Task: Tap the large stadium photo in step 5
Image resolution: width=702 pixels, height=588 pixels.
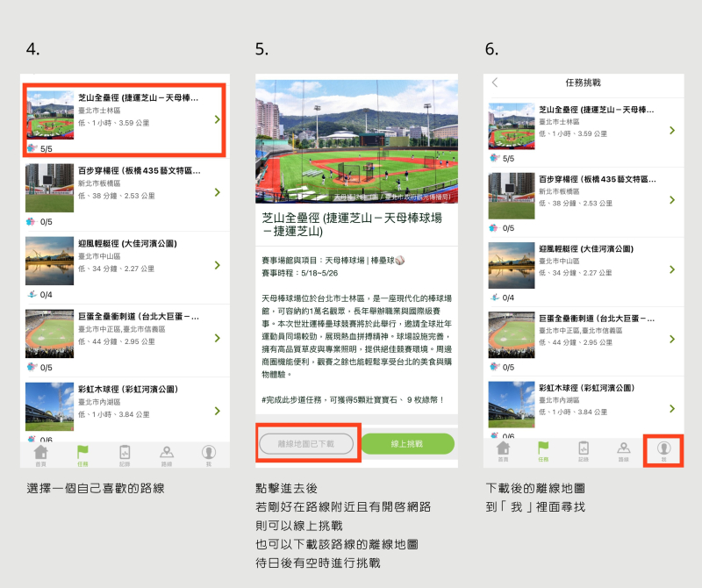Action: click(x=356, y=140)
